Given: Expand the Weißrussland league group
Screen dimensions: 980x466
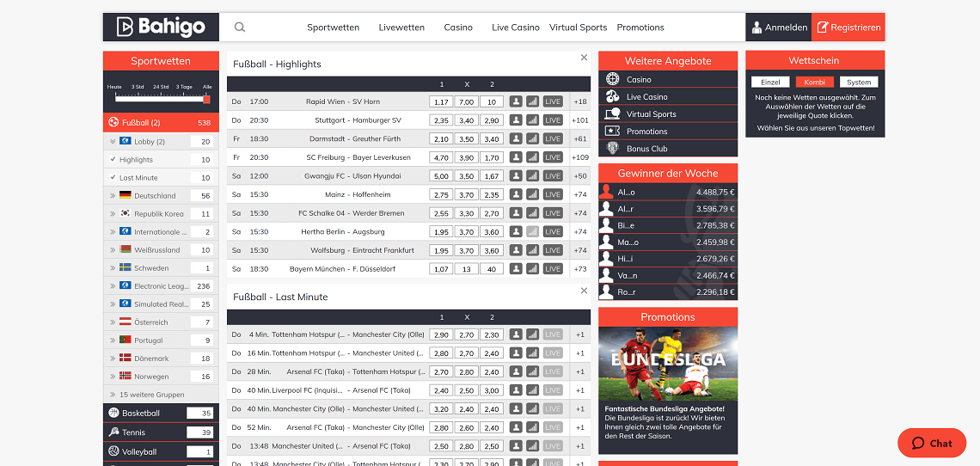Looking at the screenshot, I should click(x=113, y=250).
